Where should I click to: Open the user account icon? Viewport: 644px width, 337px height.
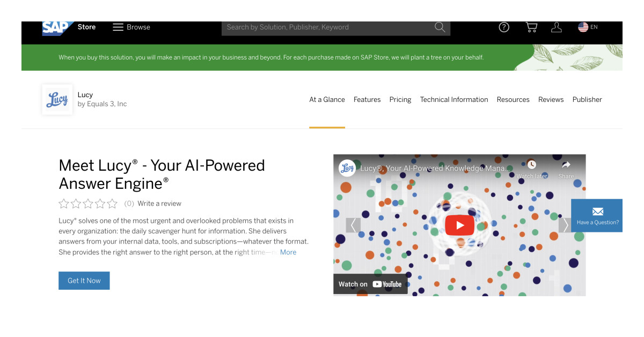pos(557,27)
